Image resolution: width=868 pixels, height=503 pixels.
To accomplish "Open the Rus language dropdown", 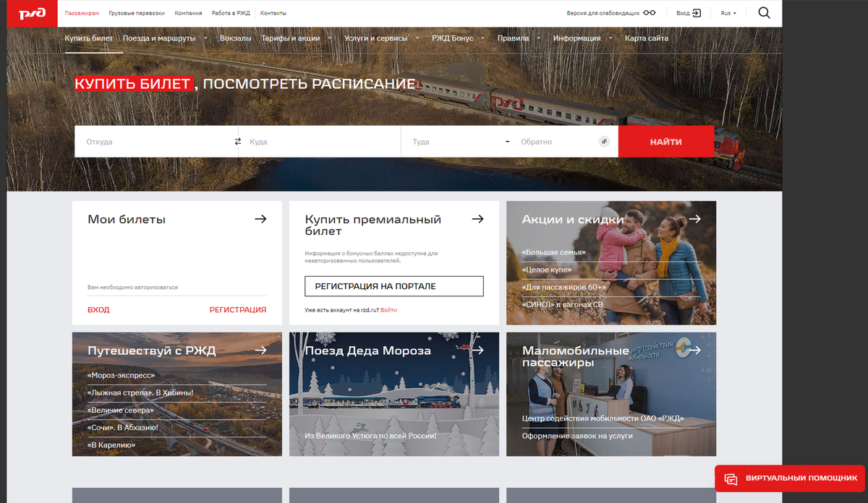I will coord(728,13).
